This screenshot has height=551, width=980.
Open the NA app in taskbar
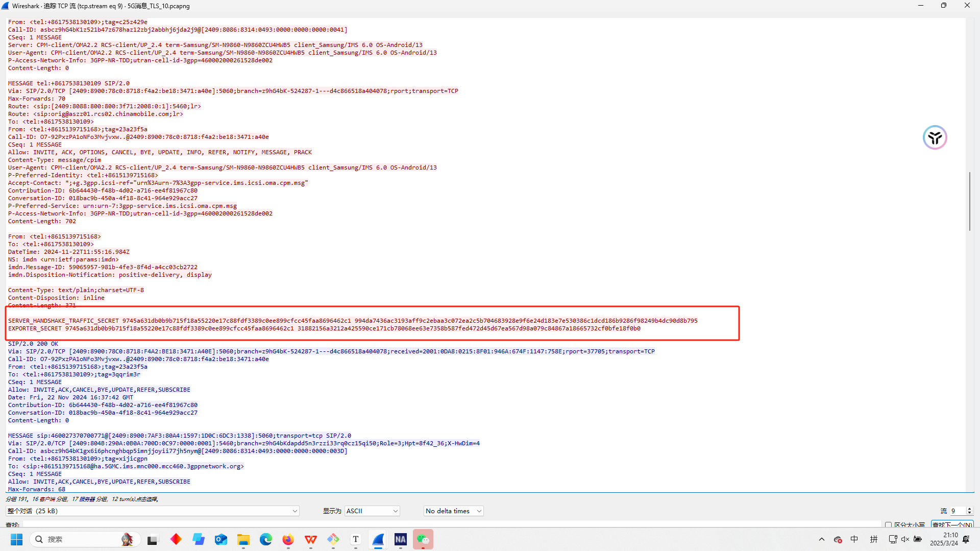coord(401,539)
